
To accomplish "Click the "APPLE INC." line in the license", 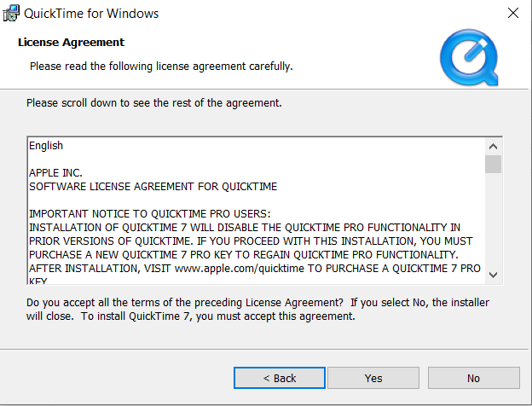I will tap(55, 172).
